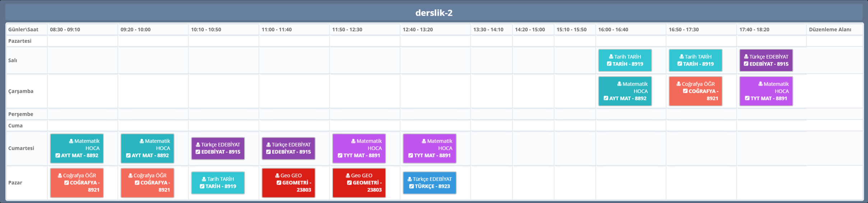Click edit icon on Wednesday AYT MAT - 8892 card

pyautogui.click(x=606, y=98)
